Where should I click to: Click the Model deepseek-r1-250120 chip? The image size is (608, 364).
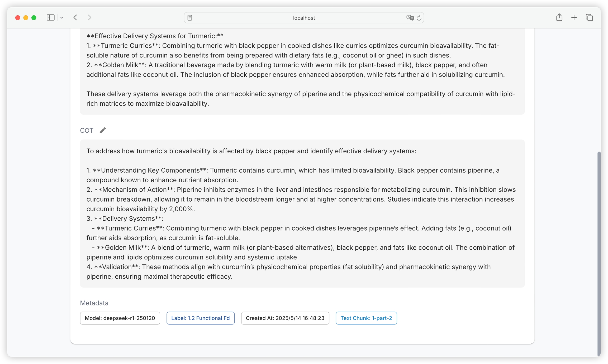coord(120,318)
